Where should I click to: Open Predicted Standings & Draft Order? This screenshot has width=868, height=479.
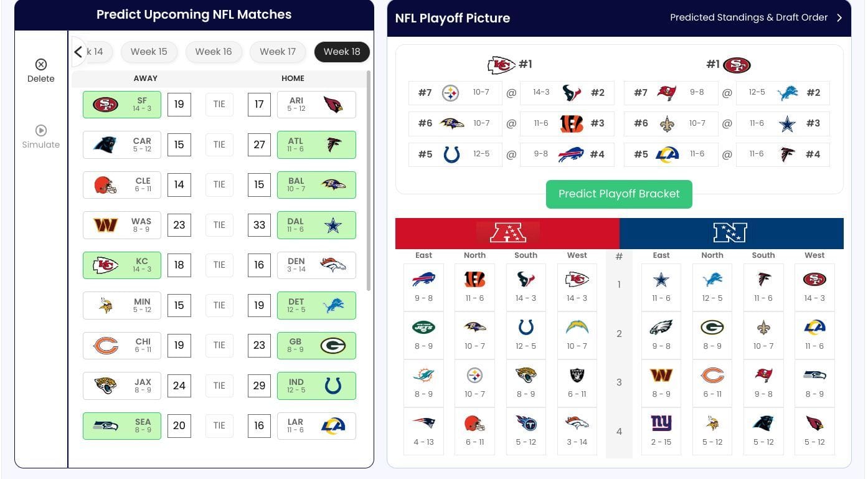748,17
